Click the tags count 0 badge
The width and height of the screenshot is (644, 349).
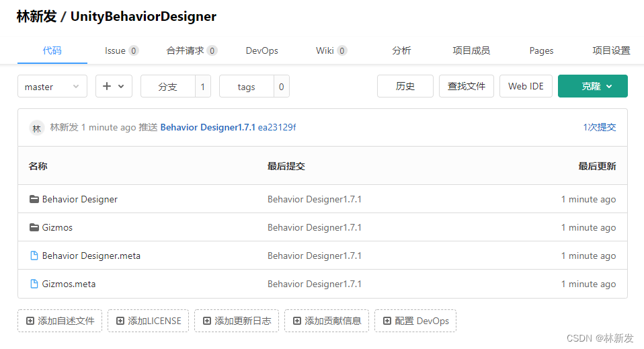[x=282, y=86]
